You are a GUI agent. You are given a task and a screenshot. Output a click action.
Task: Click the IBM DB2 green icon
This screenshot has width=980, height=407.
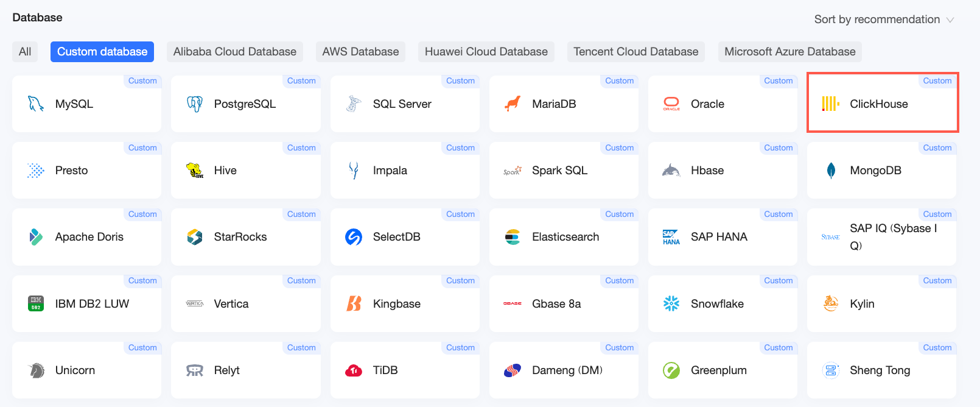(x=36, y=303)
